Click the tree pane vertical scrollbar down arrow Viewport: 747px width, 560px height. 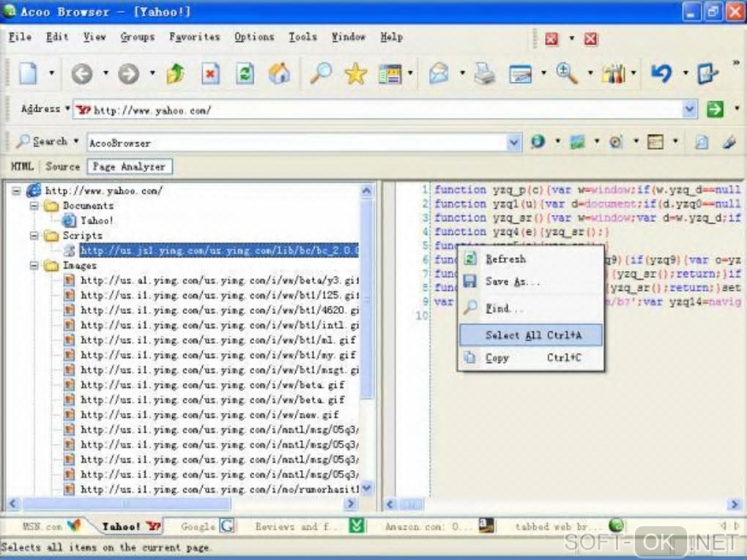[366, 488]
